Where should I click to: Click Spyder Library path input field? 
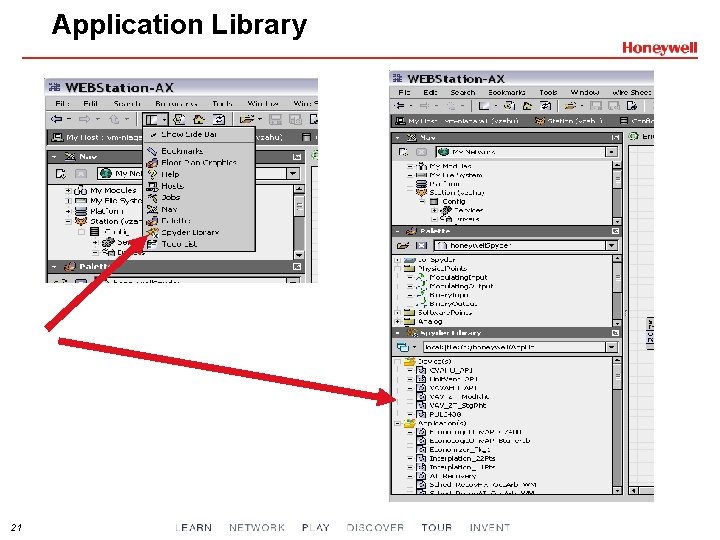click(514, 347)
